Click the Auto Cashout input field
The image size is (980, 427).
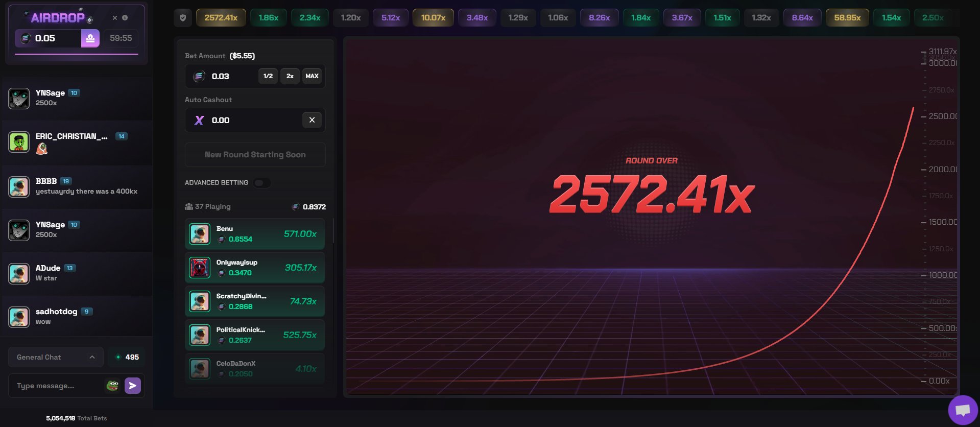tap(255, 120)
